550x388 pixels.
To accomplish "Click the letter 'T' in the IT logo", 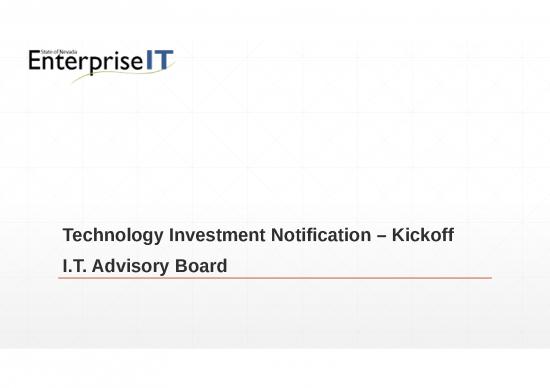I will click(164, 60).
